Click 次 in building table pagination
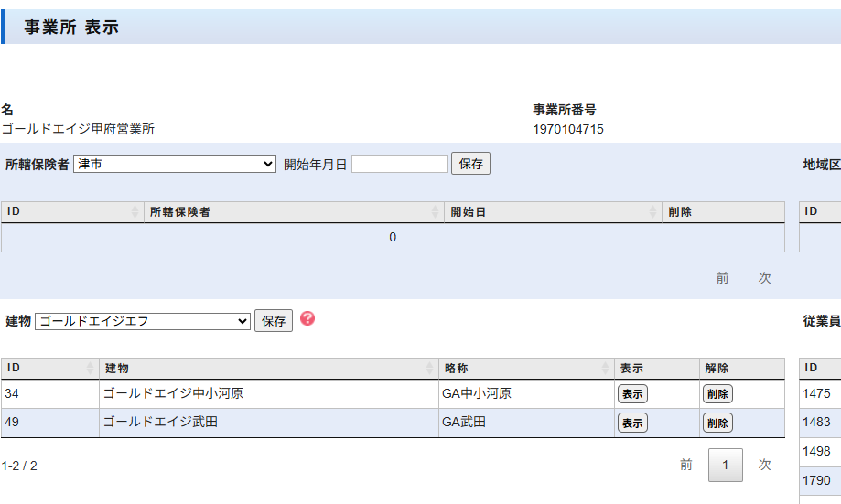This screenshot has width=841, height=504. coord(764,466)
